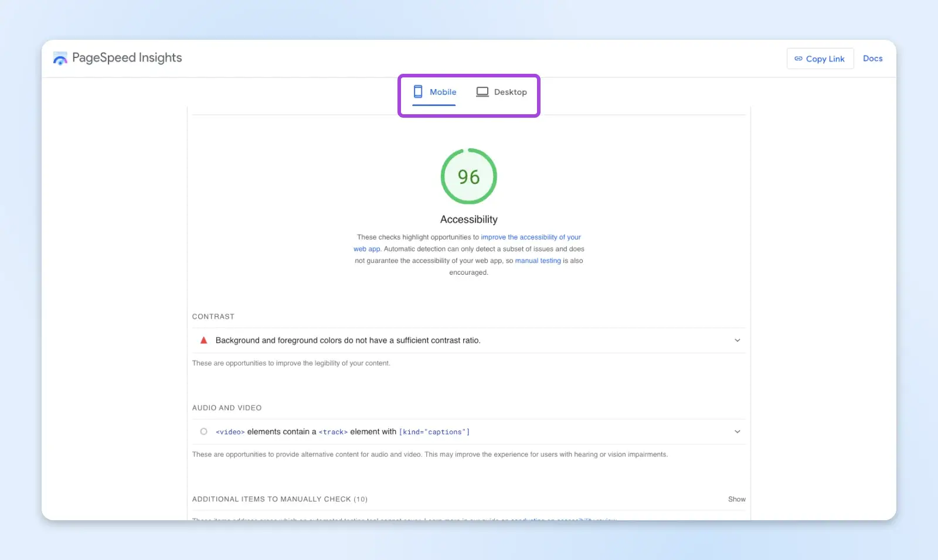This screenshot has height=560, width=938.
Task: Copy the report link
Action: point(820,59)
